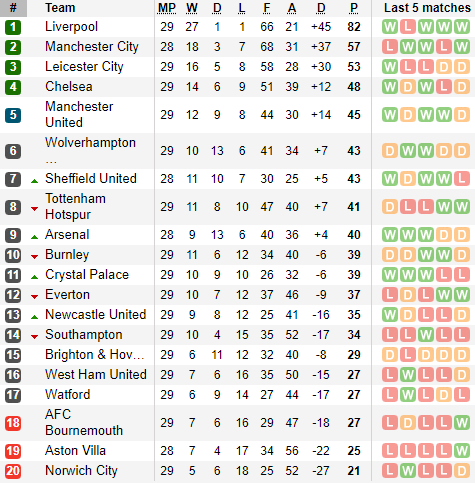This screenshot has height=483, width=475.
Task: Click Sheffield United's green up arrow
Action: point(34,181)
